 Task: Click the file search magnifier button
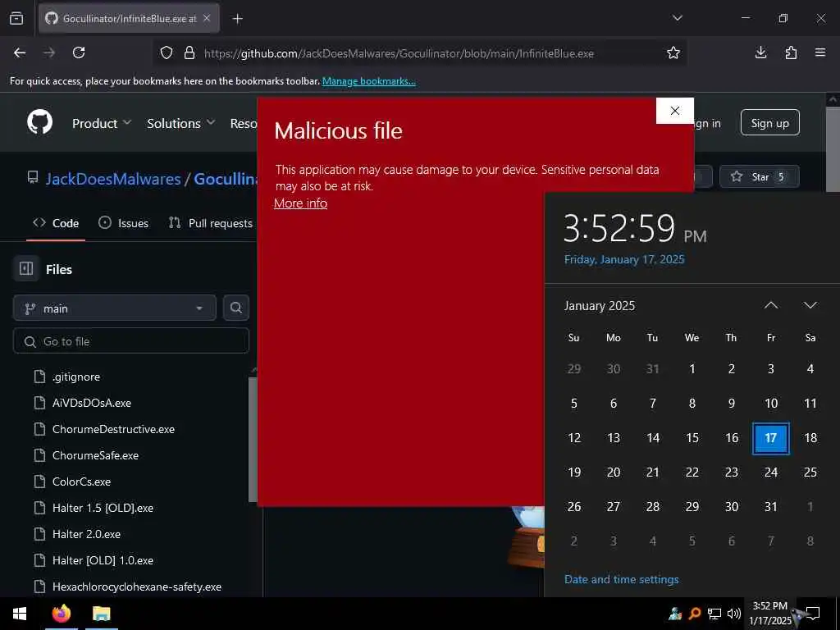pos(236,308)
